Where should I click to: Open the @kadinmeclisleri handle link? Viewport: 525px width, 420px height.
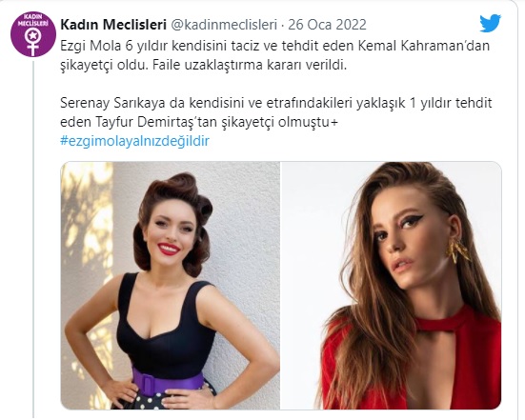click(x=224, y=25)
